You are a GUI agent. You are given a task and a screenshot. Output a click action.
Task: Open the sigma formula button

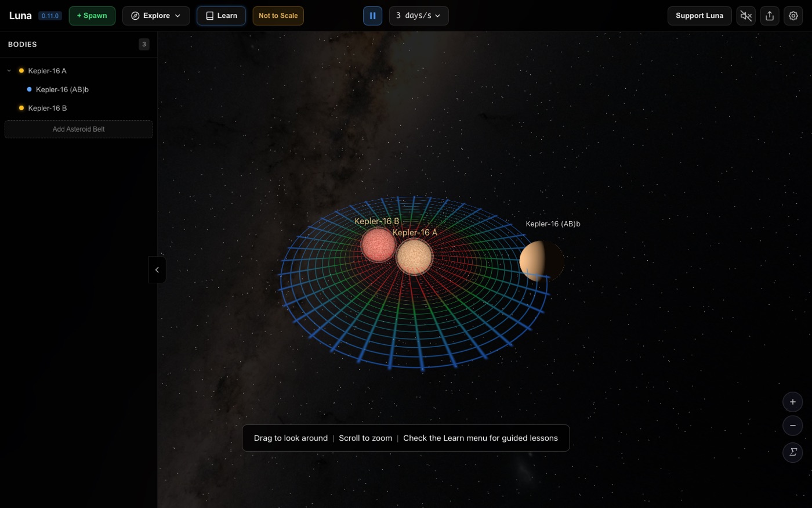point(793,452)
